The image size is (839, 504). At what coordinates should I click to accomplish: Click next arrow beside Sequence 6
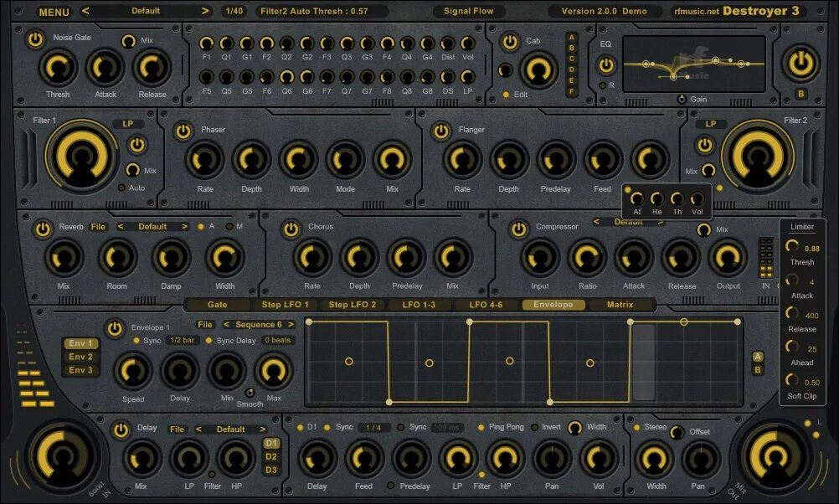291,324
